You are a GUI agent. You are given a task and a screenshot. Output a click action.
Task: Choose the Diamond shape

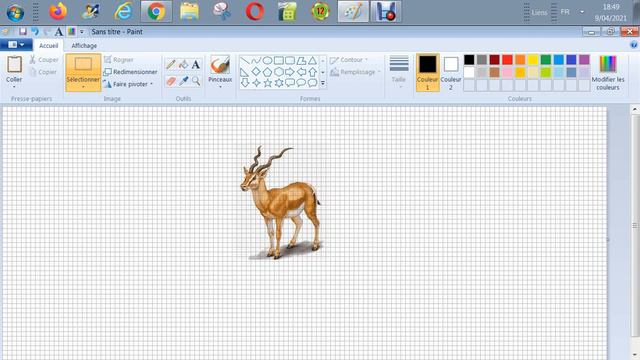[x=256, y=72]
